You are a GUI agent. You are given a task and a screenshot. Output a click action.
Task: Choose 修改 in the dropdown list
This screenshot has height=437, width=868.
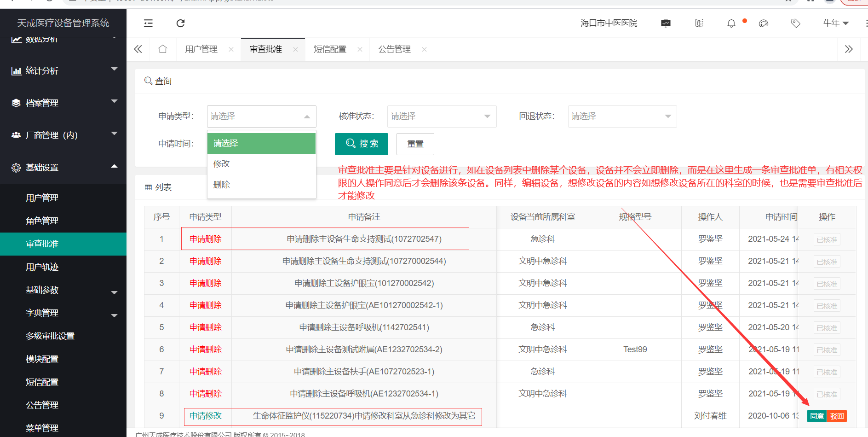click(x=261, y=164)
